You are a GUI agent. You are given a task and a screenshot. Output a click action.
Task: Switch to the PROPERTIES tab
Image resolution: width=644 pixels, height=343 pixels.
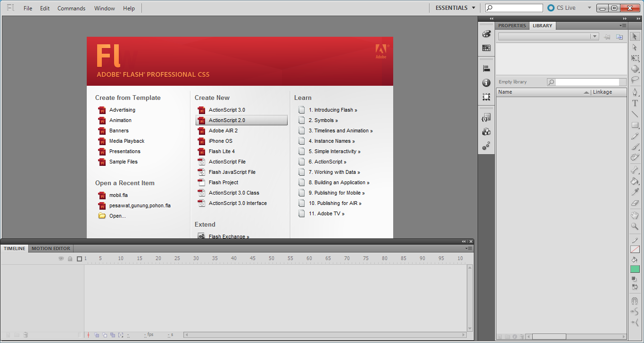coord(512,25)
